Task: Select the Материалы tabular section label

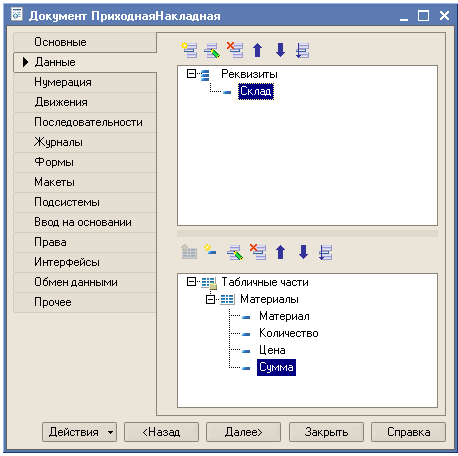Action: [269, 299]
